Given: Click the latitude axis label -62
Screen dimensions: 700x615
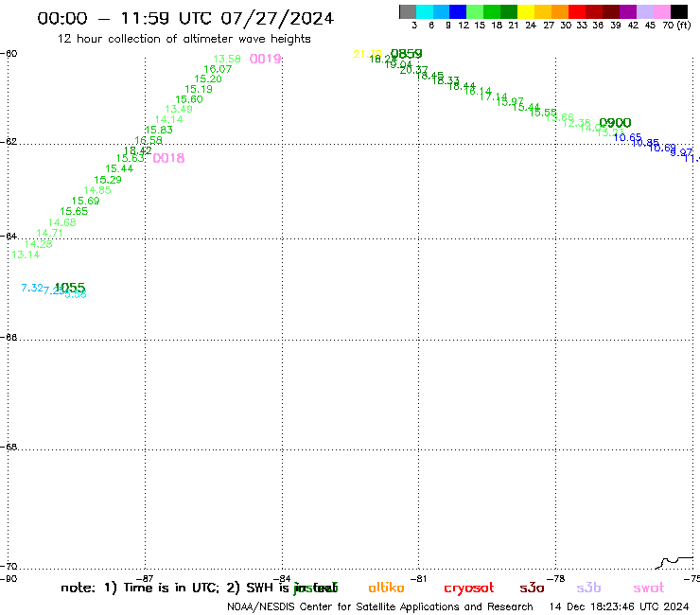Looking at the screenshot, I should coord(9,142).
